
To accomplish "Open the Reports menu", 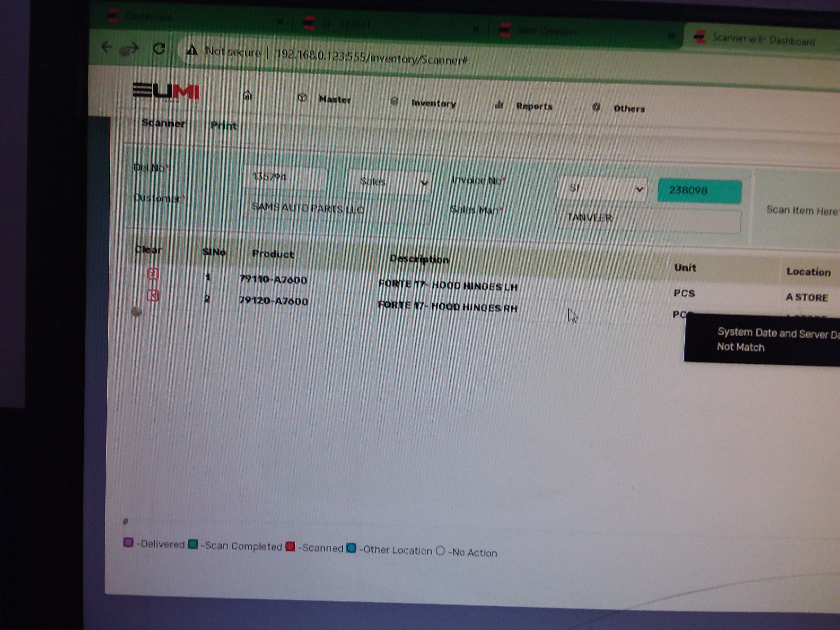I will tap(534, 106).
